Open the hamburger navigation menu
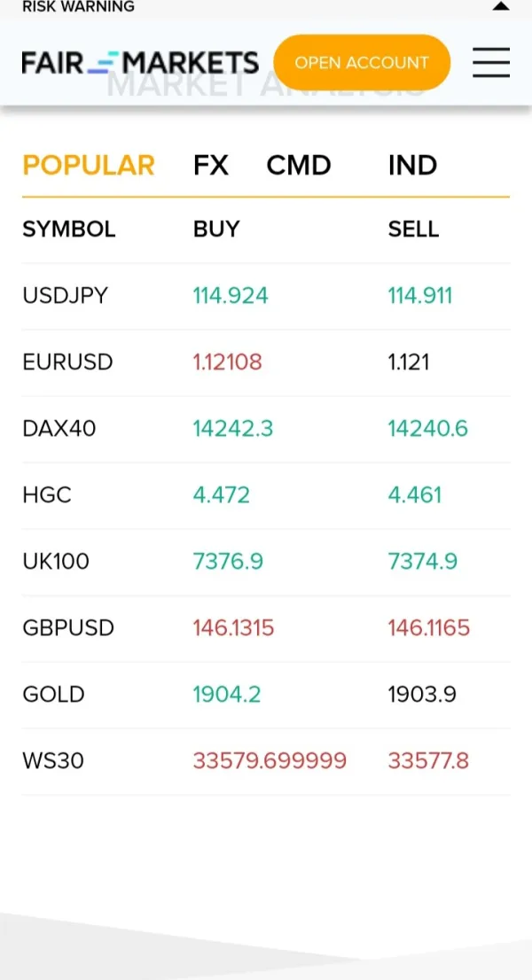The width and height of the screenshot is (532, 980). (x=490, y=62)
